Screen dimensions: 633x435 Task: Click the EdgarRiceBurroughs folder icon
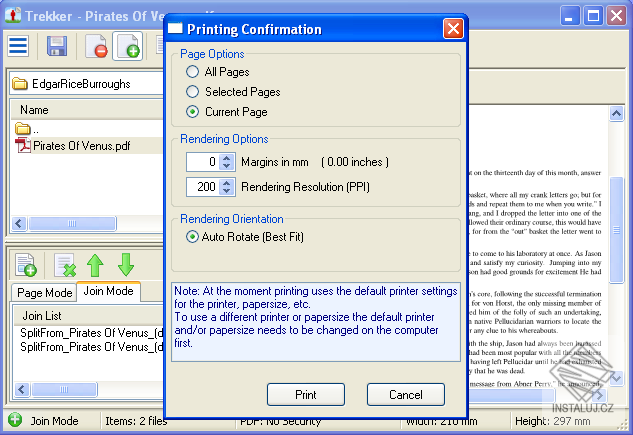tap(20, 84)
